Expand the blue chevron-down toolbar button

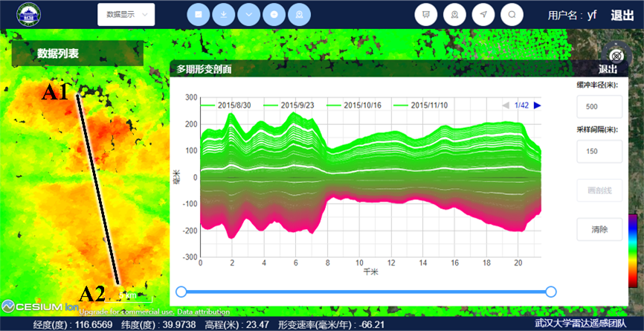click(x=249, y=14)
